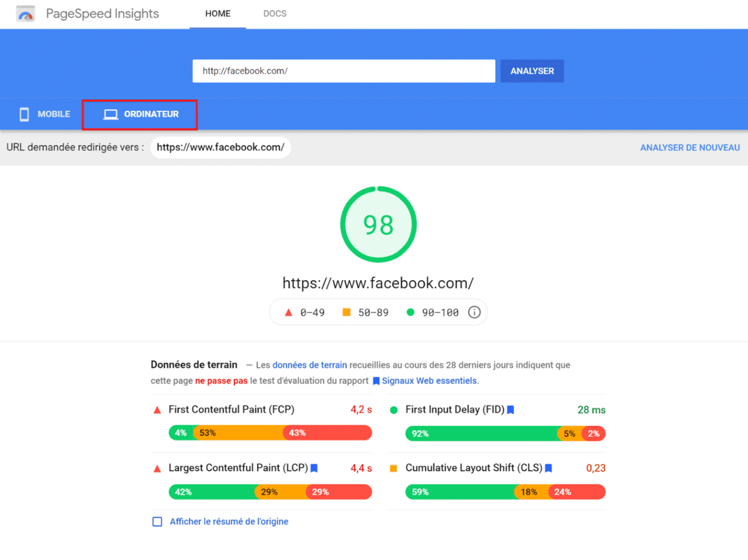748x560 pixels.
Task: Click the red triangle beside Largest Contentful Paint
Action: (x=157, y=468)
